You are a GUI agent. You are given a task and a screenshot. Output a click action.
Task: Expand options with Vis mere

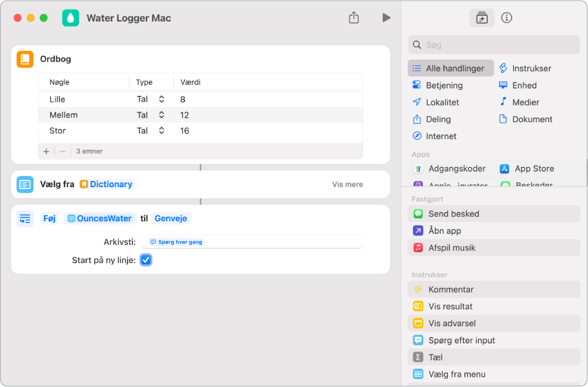click(x=347, y=184)
